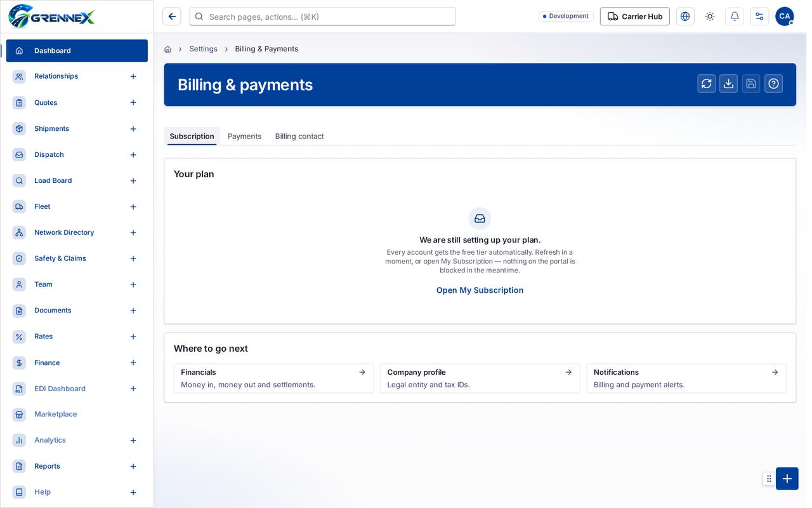Image resolution: width=812 pixels, height=508 pixels.
Task: Open the language globe menu
Action: coord(685,17)
